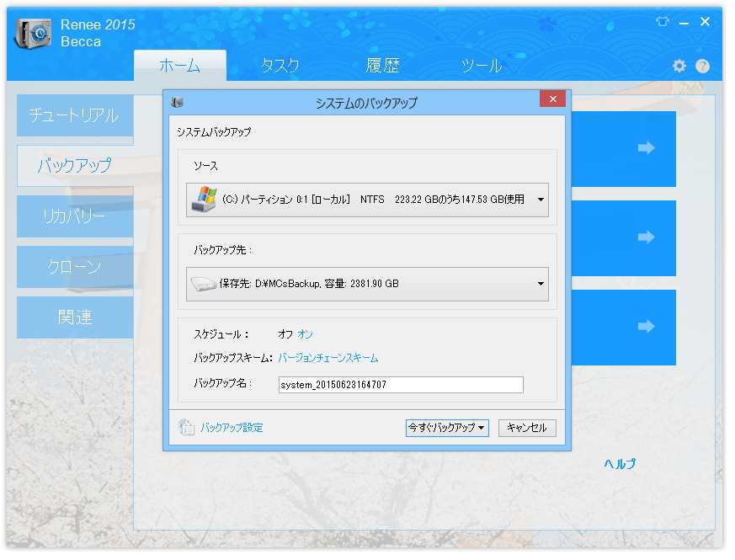Click the top blue arrow icon on the right
This screenshot has width=735, height=560.
(x=646, y=148)
